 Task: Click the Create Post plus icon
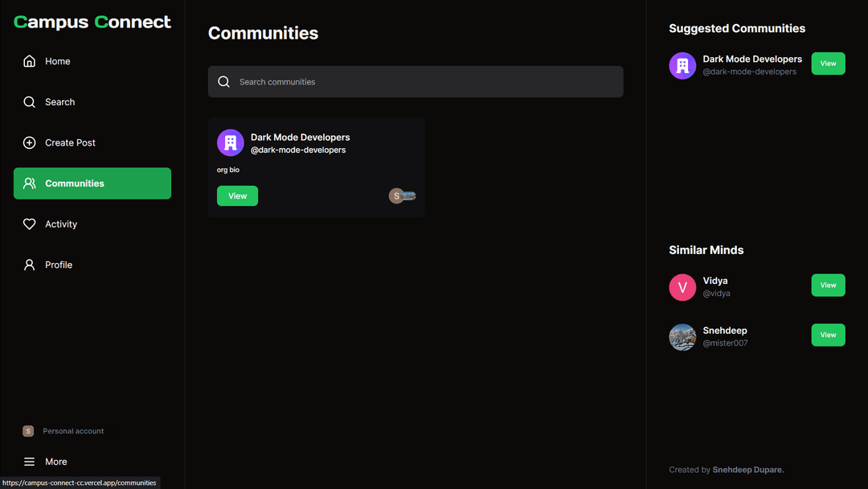click(30, 142)
